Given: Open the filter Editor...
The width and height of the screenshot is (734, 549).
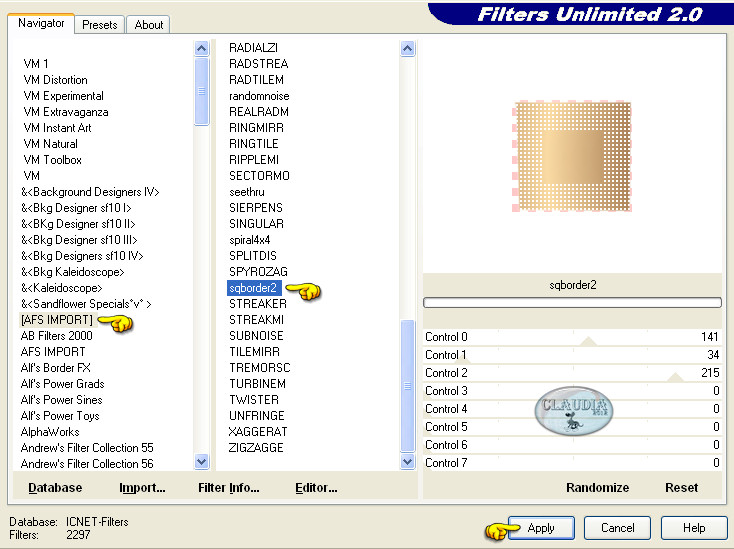Looking at the screenshot, I should (x=316, y=488).
